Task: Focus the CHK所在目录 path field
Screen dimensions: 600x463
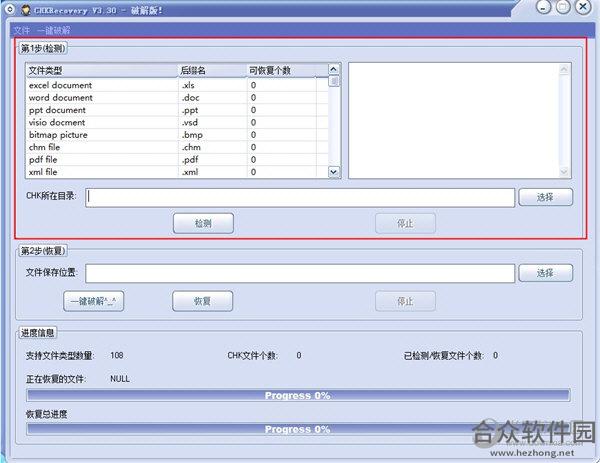Action: pyautogui.click(x=300, y=197)
